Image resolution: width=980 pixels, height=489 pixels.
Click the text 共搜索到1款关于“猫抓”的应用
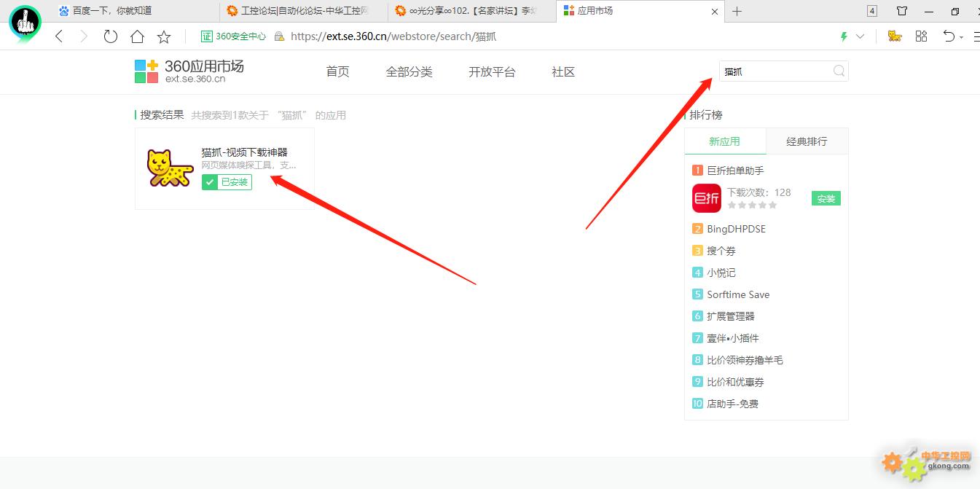click(268, 115)
